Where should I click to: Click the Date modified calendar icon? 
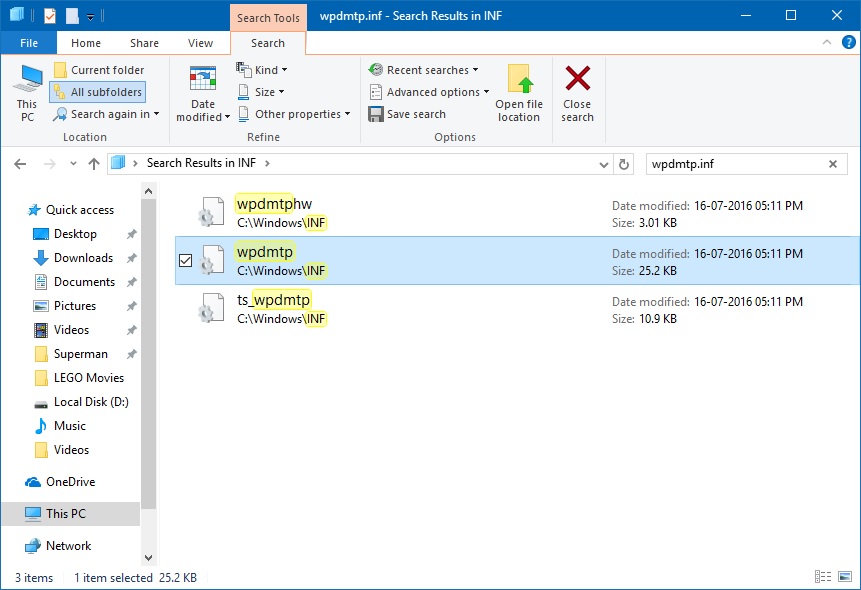[203, 79]
